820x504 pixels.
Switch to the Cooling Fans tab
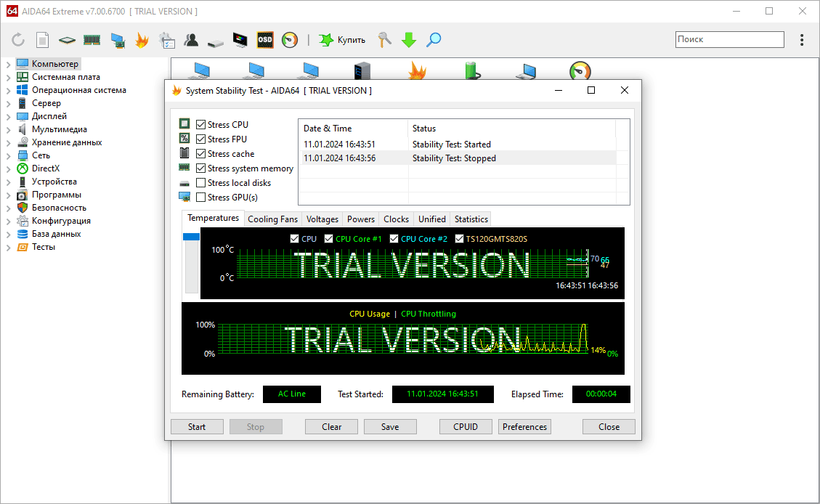272,219
